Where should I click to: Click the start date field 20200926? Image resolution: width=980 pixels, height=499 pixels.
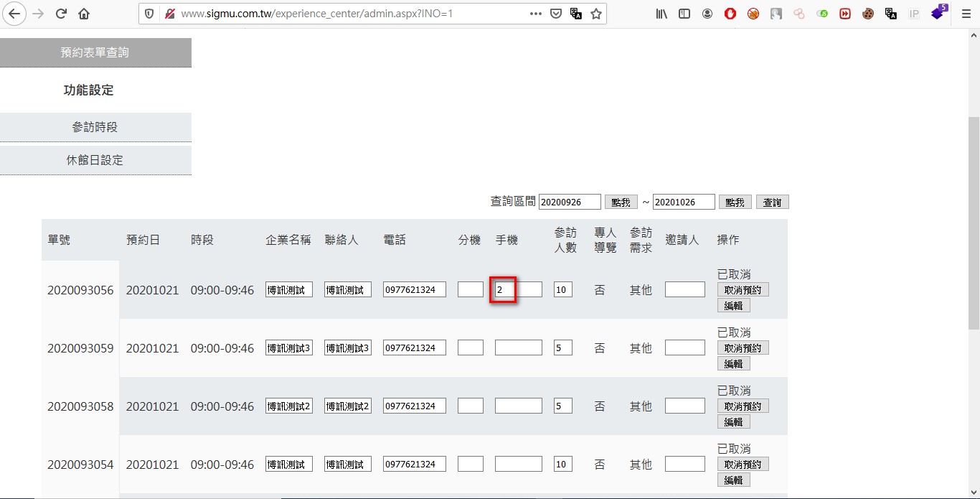pos(570,202)
